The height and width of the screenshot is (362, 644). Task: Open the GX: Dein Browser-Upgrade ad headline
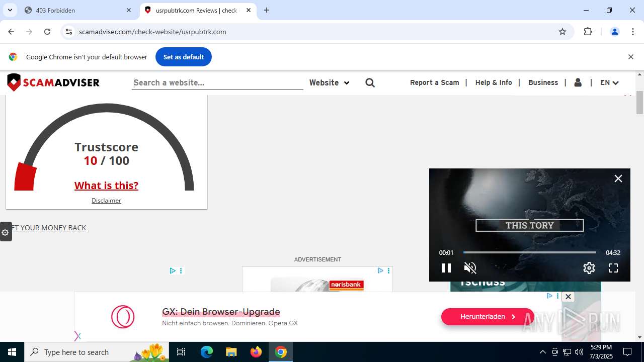coord(221,312)
